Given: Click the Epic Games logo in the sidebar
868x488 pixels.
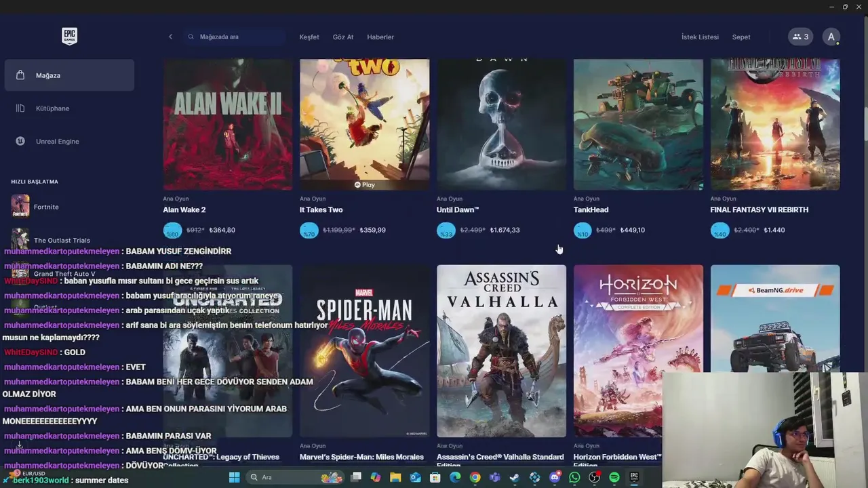Looking at the screenshot, I should pos(69,37).
